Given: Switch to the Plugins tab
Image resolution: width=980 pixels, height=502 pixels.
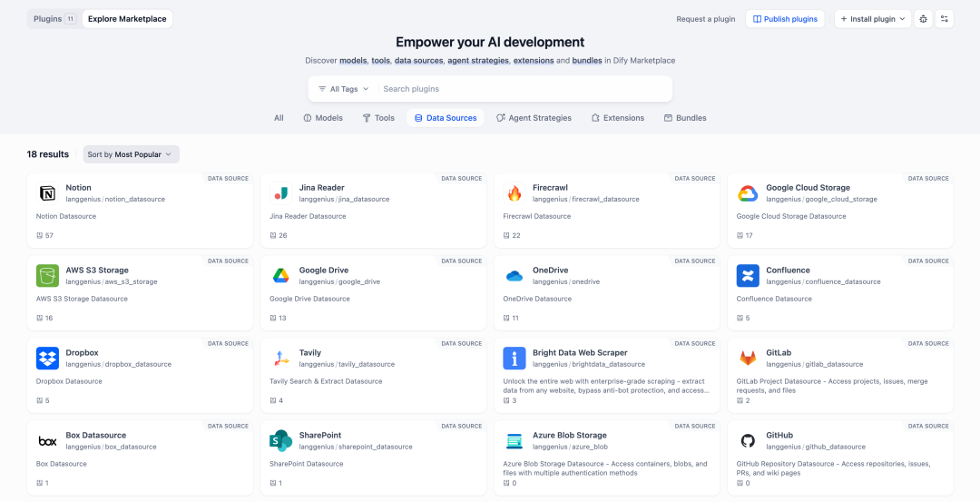Looking at the screenshot, I should 54,19.
